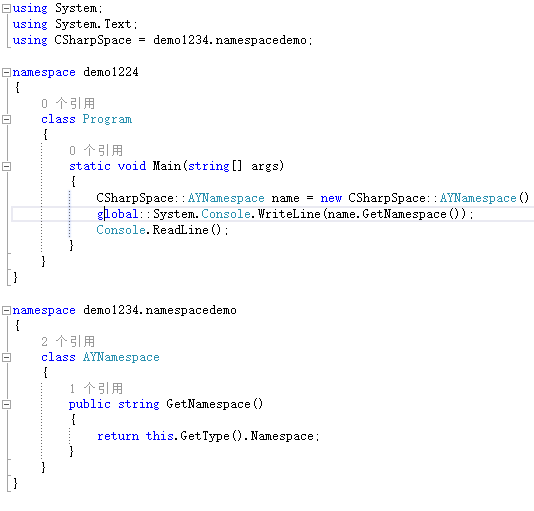Viewport: 534px width, 511px height.
Task: Click the 'Program' class name
Action: tap(107, 119)
